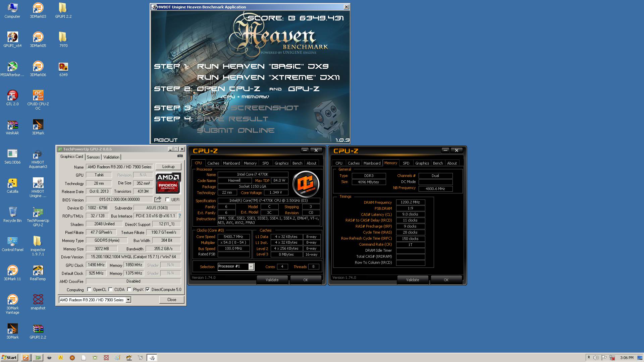The image size is (644, 362).
Task: Click the Action Center flag tray icon
Action: [x=604, y=358]
